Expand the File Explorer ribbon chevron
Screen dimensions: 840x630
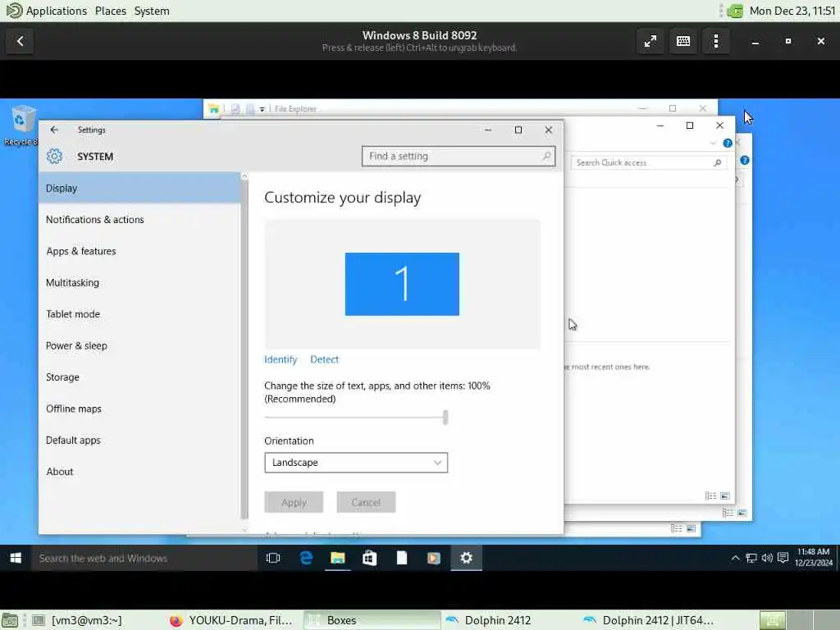(713, 143)
